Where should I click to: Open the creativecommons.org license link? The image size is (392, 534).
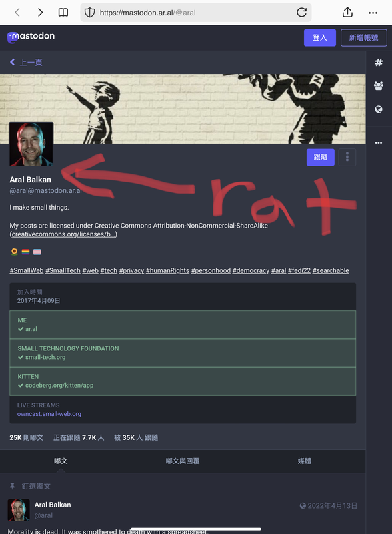(x=63, y=234)
